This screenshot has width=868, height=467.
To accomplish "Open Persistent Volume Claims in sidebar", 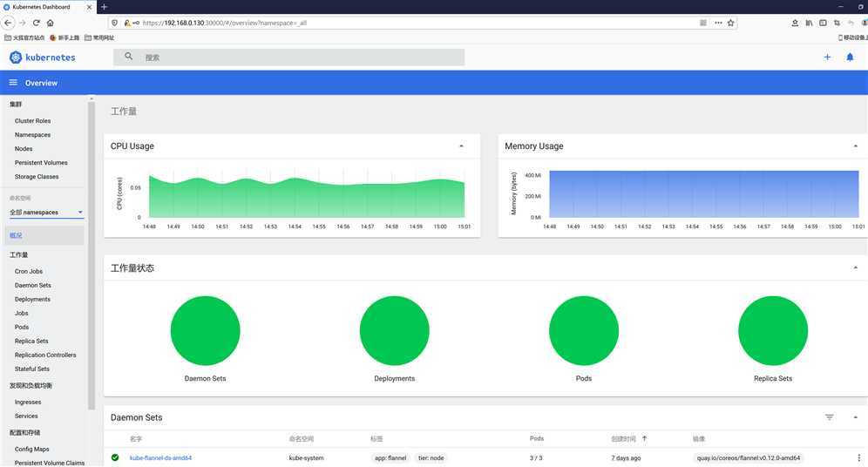I will point(50,463).
